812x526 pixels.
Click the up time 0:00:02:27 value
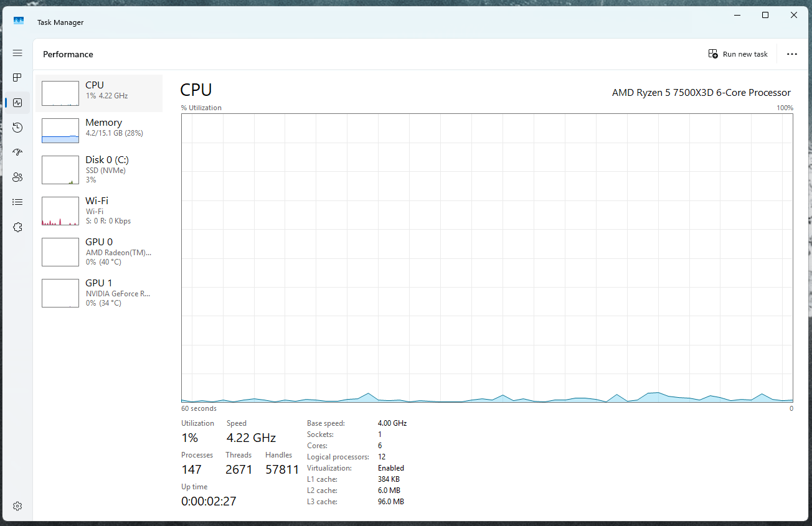pyautogui.click(x=209, y=501)
